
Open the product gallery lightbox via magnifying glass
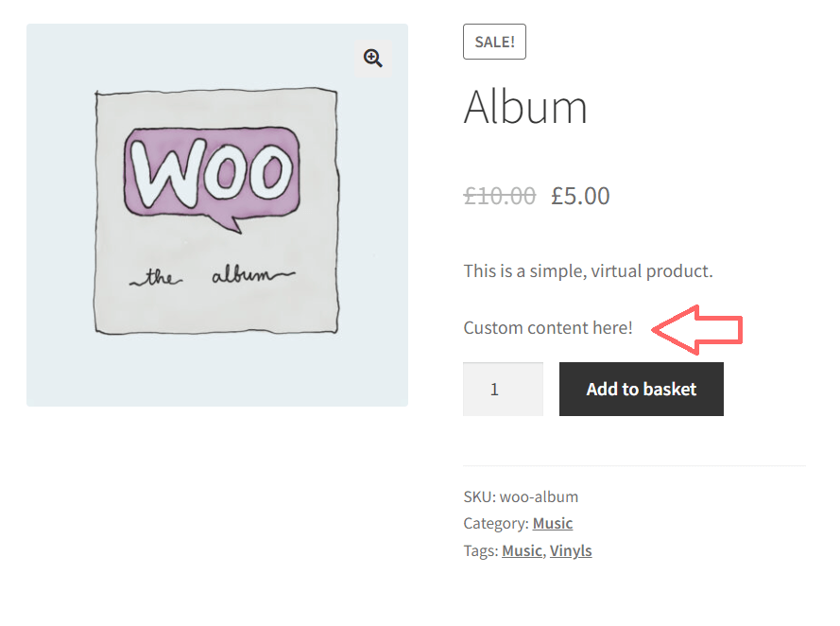[372, 58]
